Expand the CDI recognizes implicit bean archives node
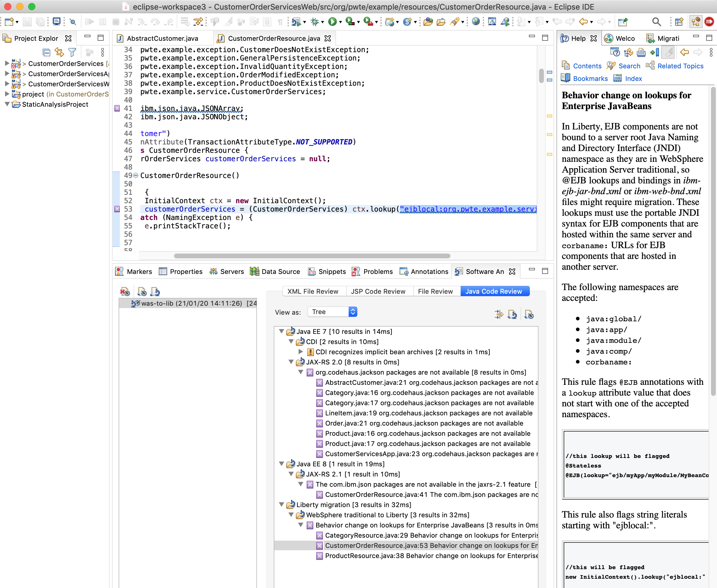The image size is (717, 588). [301, 352]
